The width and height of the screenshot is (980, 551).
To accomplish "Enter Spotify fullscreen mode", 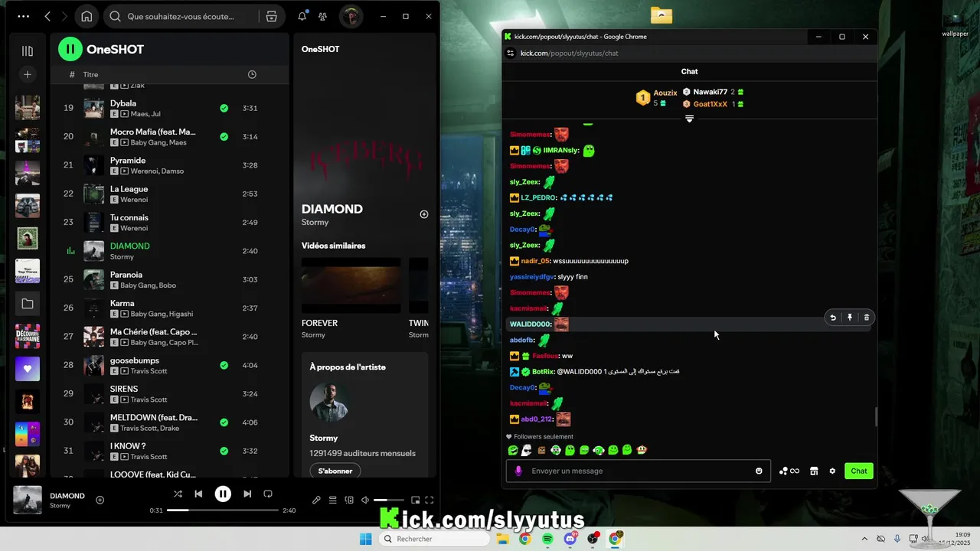I will 430,500.
